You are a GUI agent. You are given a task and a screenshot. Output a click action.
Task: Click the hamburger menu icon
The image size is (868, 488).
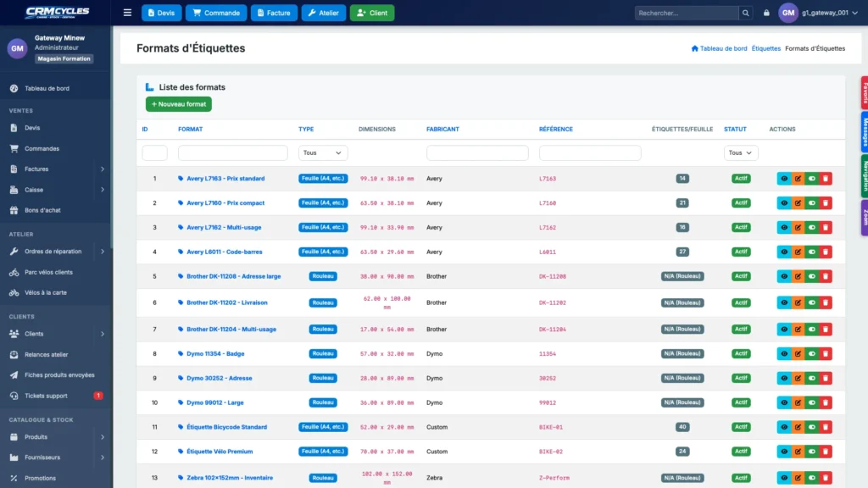point(127,13)
